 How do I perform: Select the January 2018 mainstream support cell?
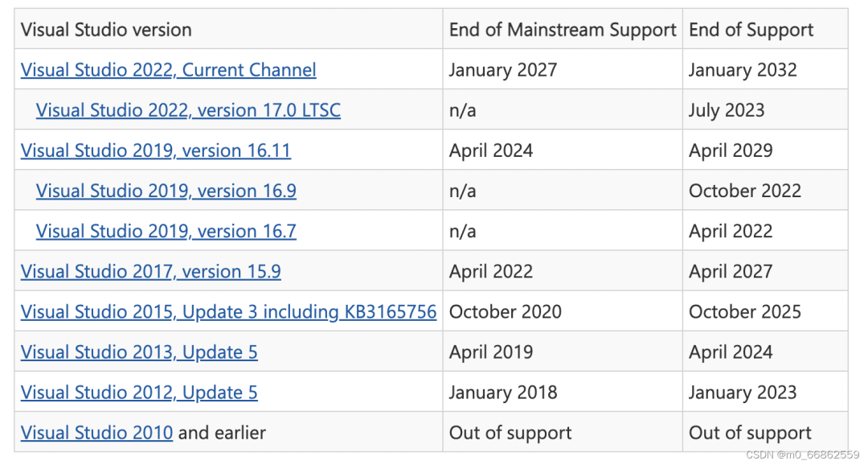(x=502, y=392)
